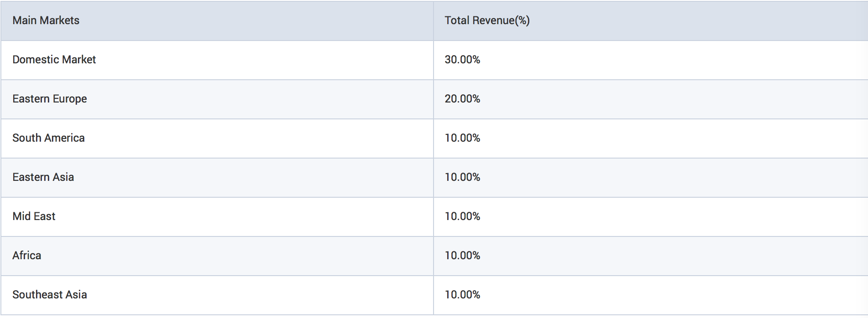The height and width of the screenshot is (318, 868).
Task: Select the Domestic Market cell
Action: coord(54,60)
